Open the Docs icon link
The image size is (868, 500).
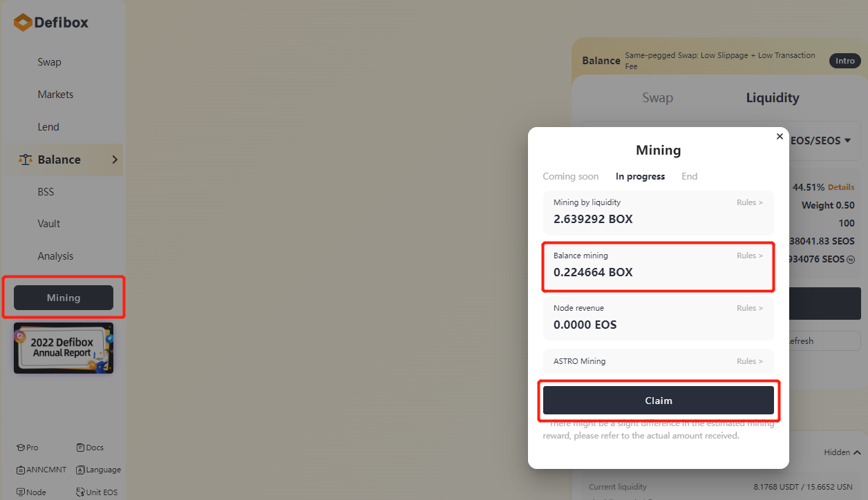(x=80, y=448)
